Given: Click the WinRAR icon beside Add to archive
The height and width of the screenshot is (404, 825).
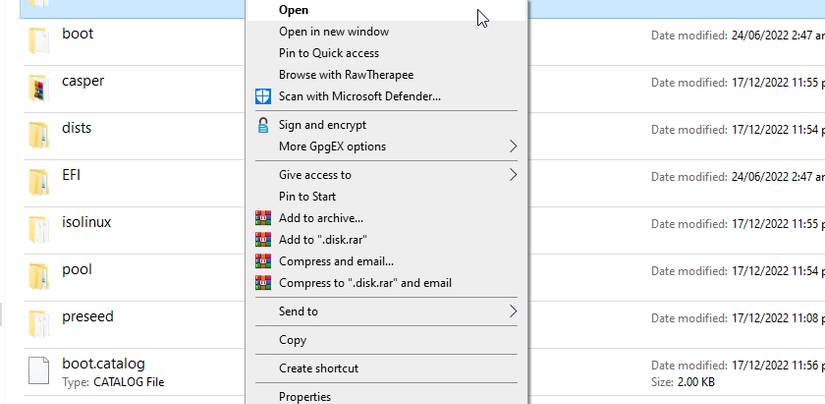Looking at the screenshot, I should [263, 218].
